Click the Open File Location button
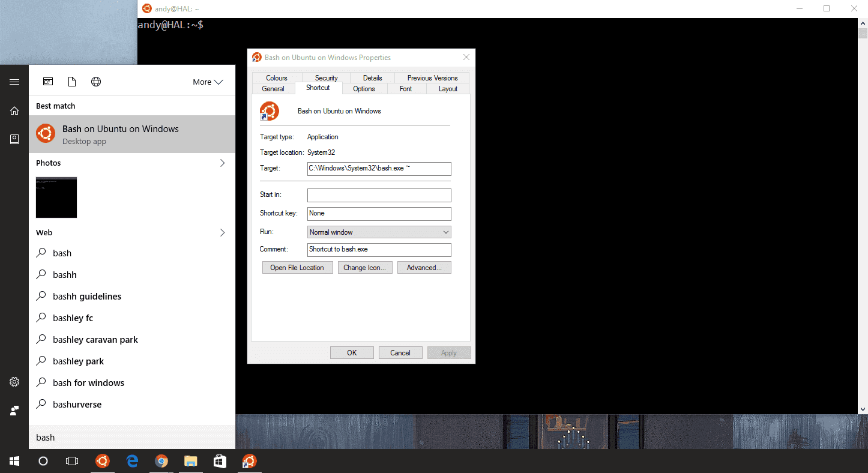Viewport: 868px width, 473px height. coord(297,268)
